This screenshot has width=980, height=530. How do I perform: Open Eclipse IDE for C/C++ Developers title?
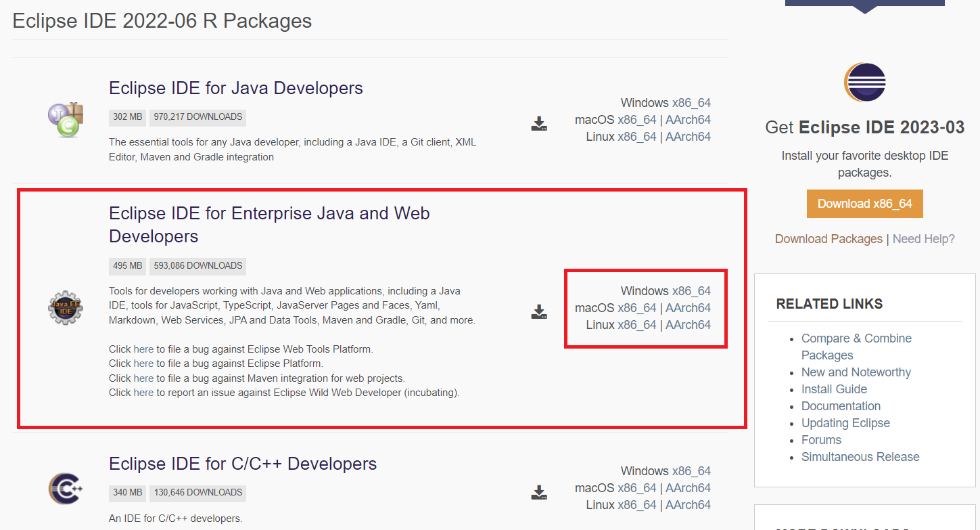[243, 464]
